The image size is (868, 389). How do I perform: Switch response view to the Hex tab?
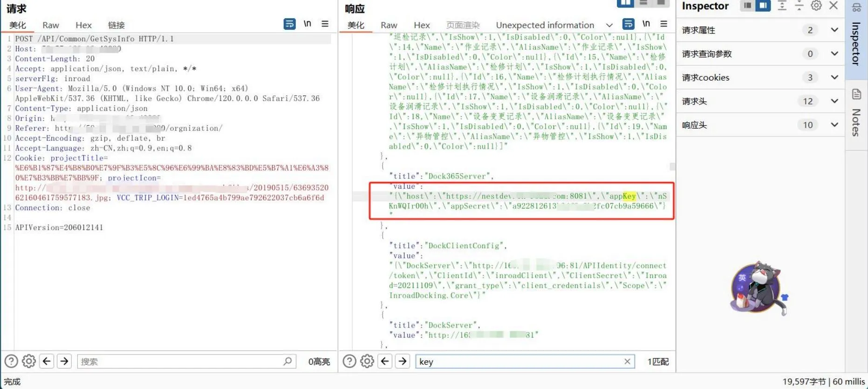pyautogui.click(x=422, y=25)
